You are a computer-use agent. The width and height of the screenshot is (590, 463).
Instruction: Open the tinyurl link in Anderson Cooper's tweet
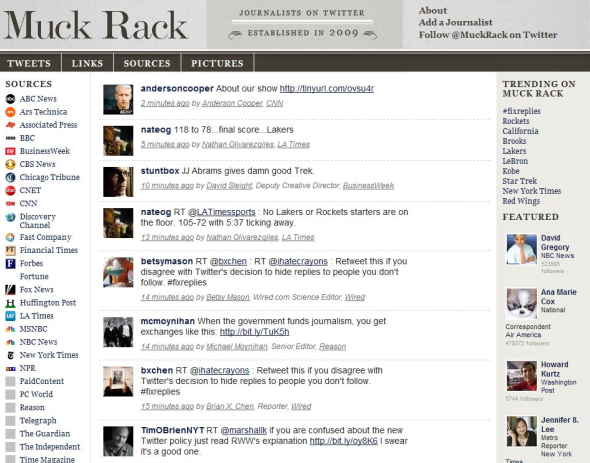coord(327,88)
